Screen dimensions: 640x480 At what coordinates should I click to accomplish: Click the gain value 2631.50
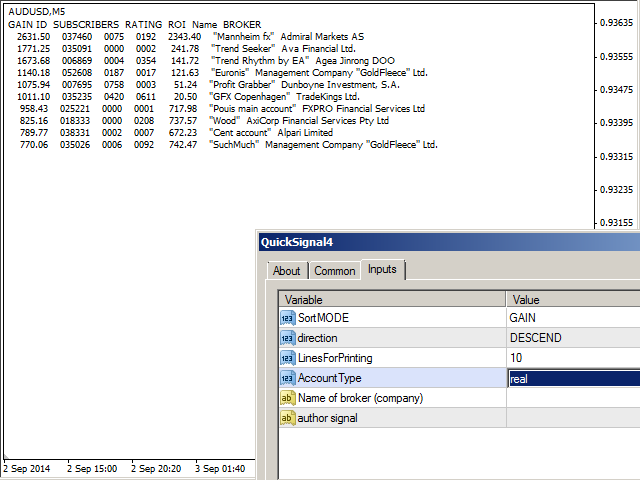(x=33, y=37)
